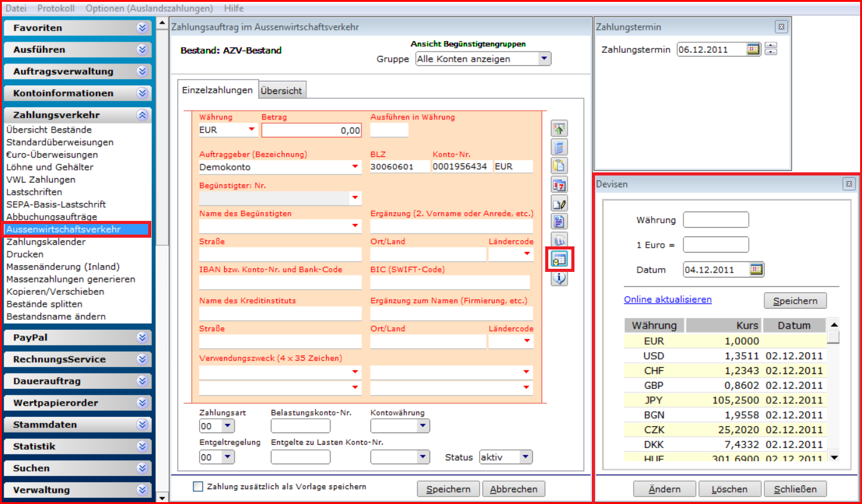Click the Devisen table scrollbar down arrow
The height and width of the screenshot is (504, 862).
[x=833, y=457]
